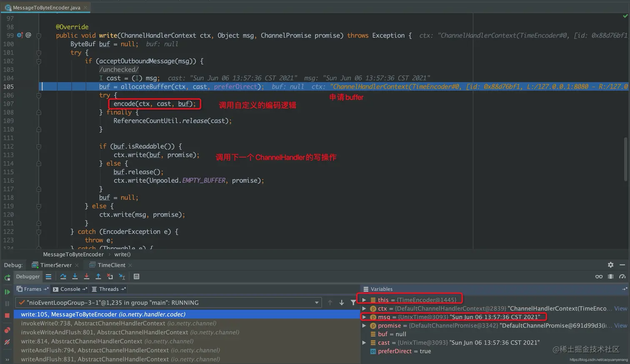Screen dimensions: 630x364
Task: Click the frames filter funnel icon
Action: [353, 303]
